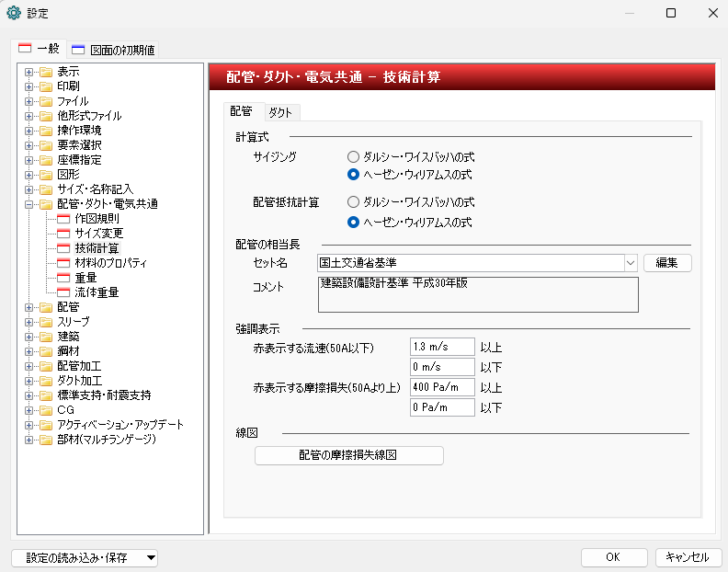Image resolution: width=728 pixels, height=572 pixels.
Task: Click the ダクト加工 folder icon
Action: click(46, 381)
